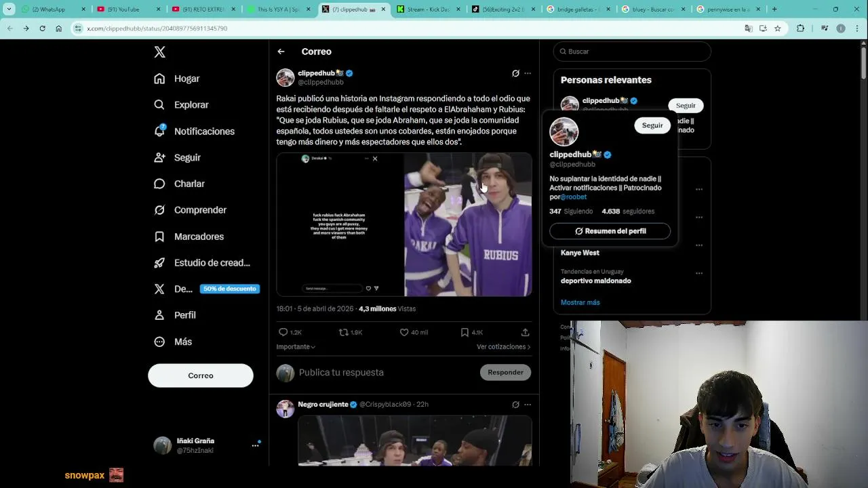Open Negro crujiente reply video thumbnail
This screenshot has height=488, width=868.
(x=415, y=441)
